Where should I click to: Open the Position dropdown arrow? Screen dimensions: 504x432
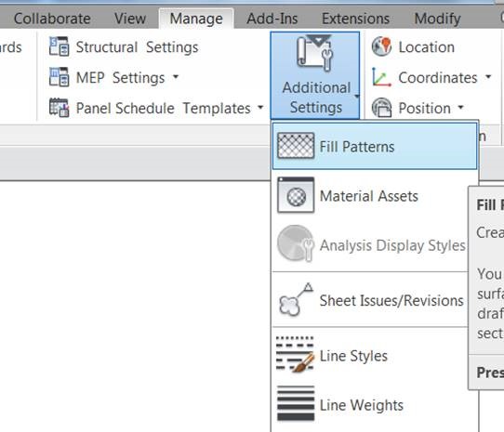[x=460, y=107]
